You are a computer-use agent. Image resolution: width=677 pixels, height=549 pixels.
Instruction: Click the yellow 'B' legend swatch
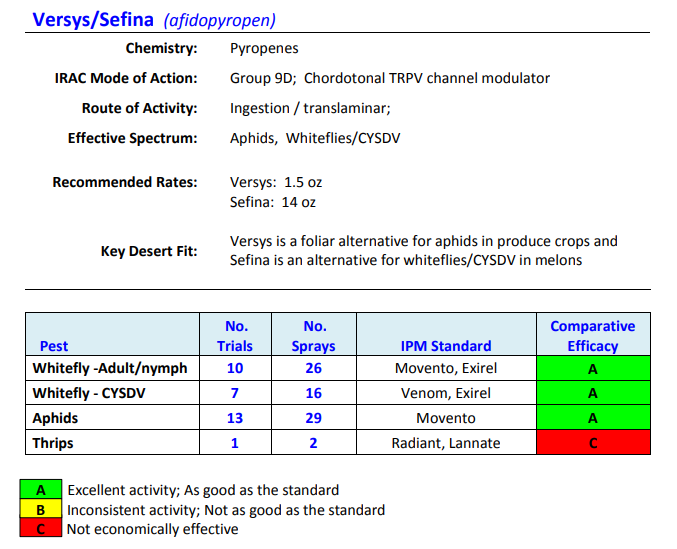pyautogui.click(x=41, y=509)
